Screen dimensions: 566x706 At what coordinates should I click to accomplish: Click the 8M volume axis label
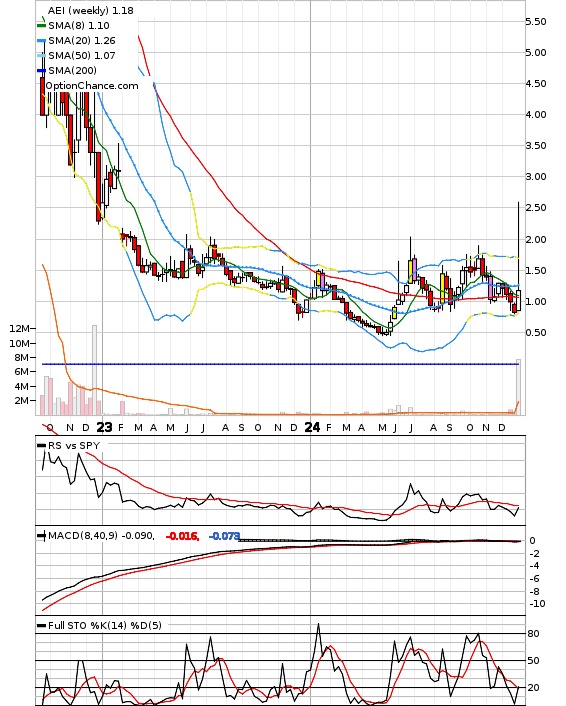tap(22, 358)
